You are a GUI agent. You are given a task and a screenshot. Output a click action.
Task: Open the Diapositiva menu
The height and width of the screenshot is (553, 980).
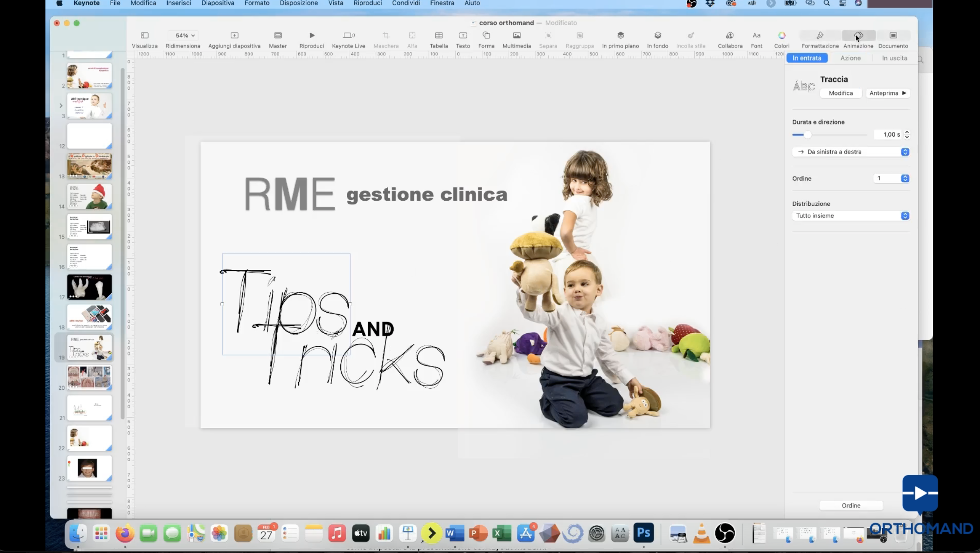tap(217, 3)
